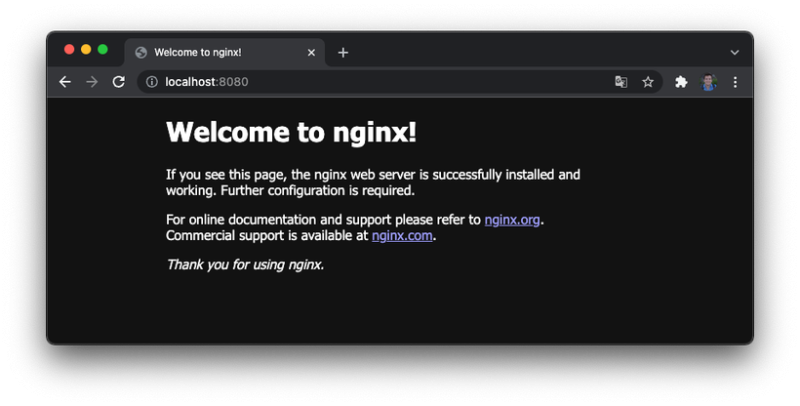Follow the nginx.com link
Screen dimensions: 800x406
pyautogui.click(x=402, y=236)
